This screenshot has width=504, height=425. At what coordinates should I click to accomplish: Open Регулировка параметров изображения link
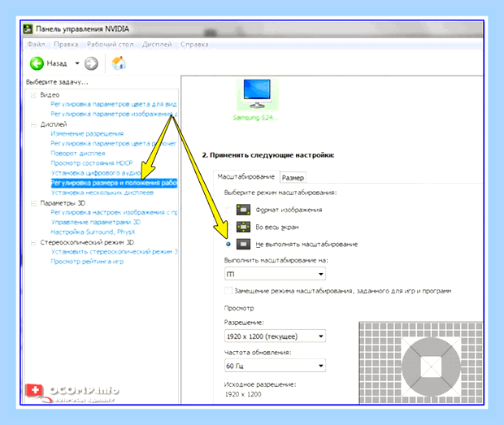114,114
